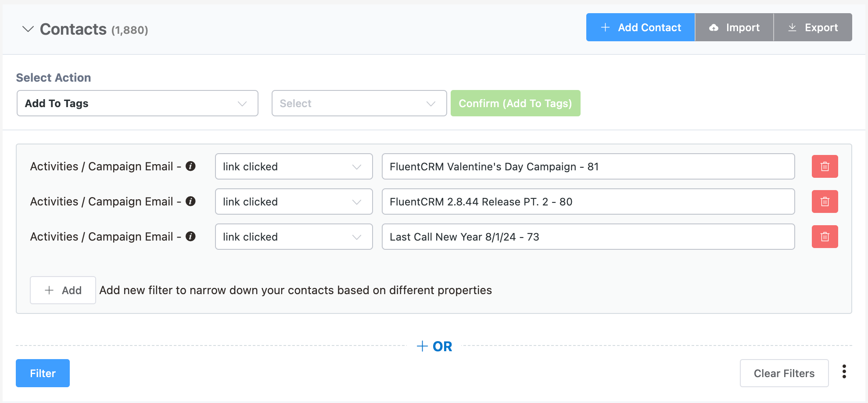868x403 pixels.
Task: Apply filters using the Filter button
Action: [x=43, y=373]
